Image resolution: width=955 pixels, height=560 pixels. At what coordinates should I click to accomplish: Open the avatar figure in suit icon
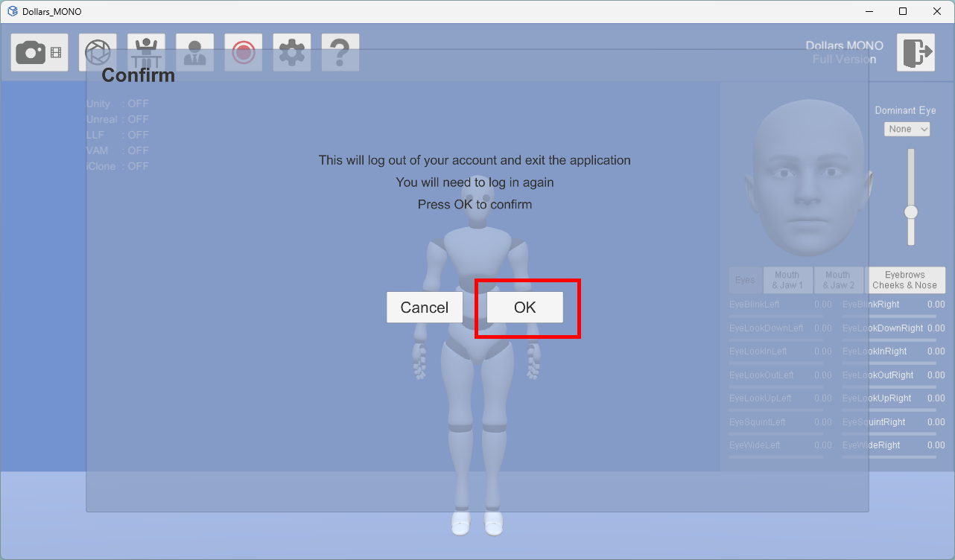click(194, 53)
